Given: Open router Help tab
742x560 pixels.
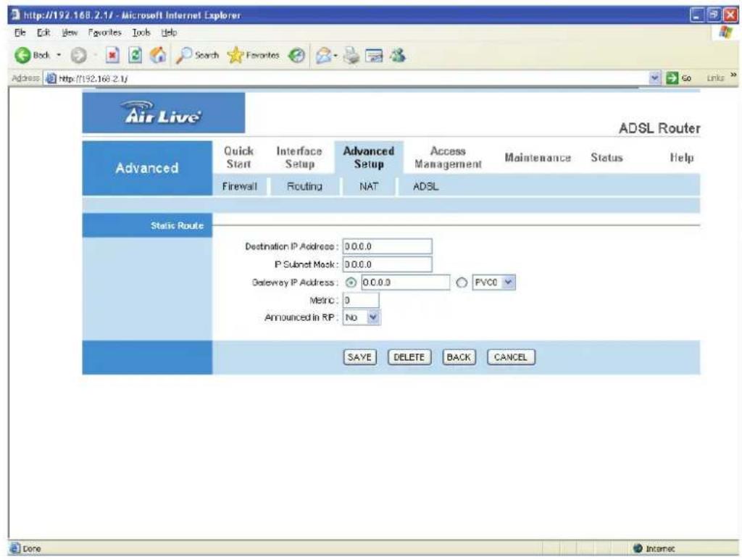Looking at the screenshot, I should (x=682, y=157).
